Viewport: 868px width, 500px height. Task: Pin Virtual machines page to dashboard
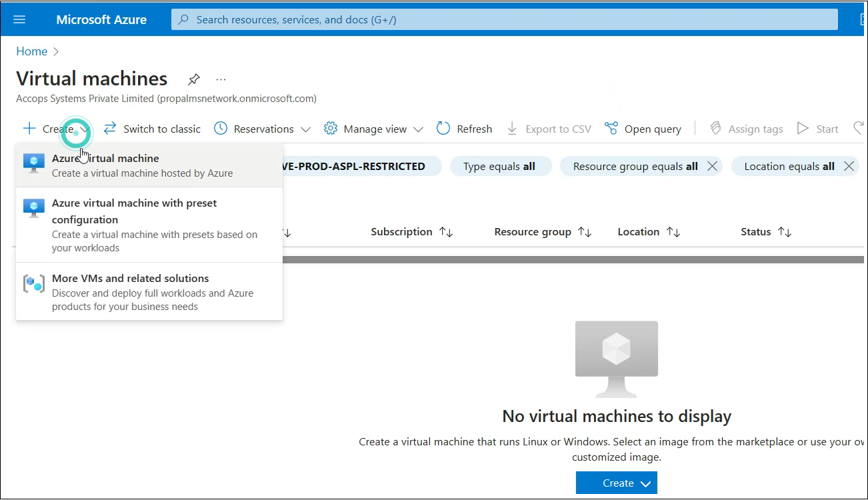[193, 79]
